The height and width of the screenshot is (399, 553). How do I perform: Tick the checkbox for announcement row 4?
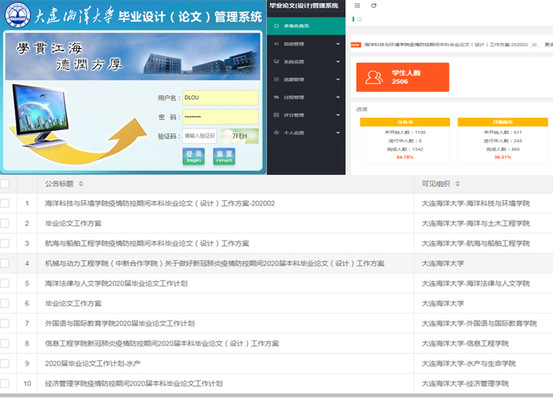point(5,263)
